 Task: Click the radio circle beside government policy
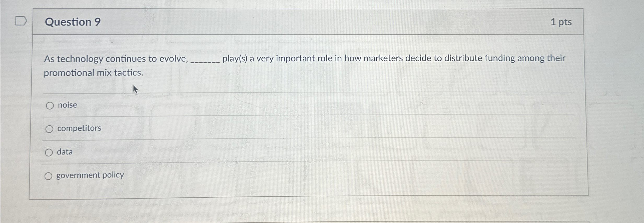[x=49, y=176]
